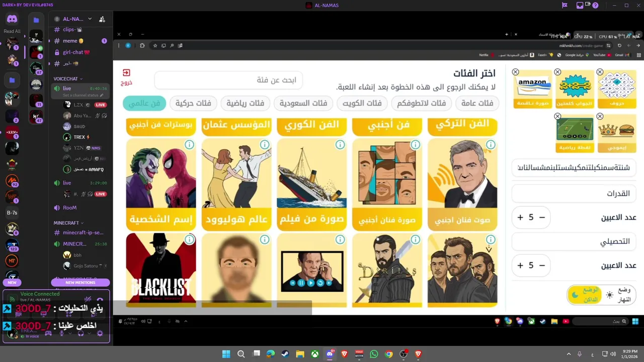Select the صورة من فيلم Titanic card

[312, 185]
